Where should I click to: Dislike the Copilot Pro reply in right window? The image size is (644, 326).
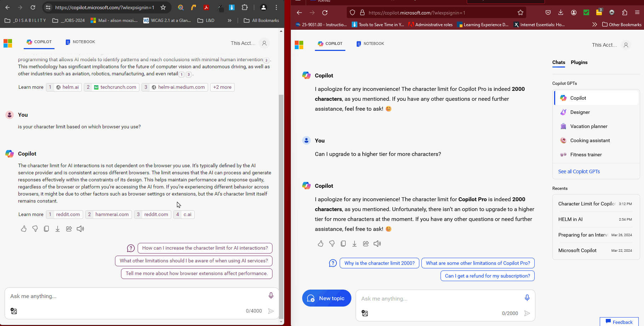pos(332,244)
